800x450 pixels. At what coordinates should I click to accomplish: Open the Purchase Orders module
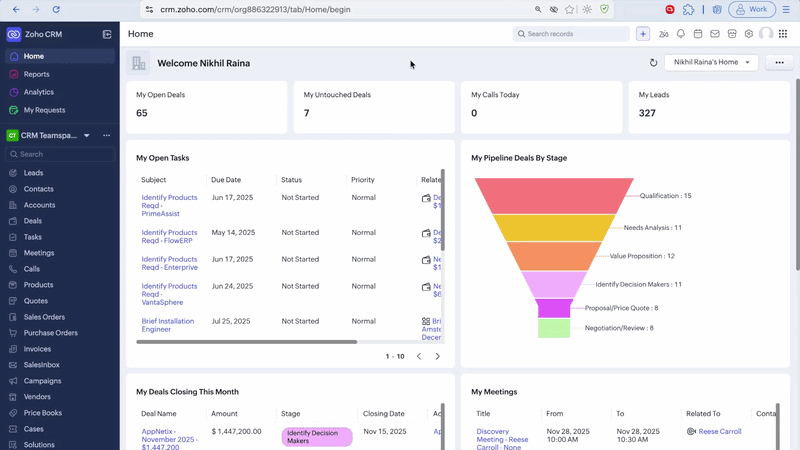tap(51, 333)
